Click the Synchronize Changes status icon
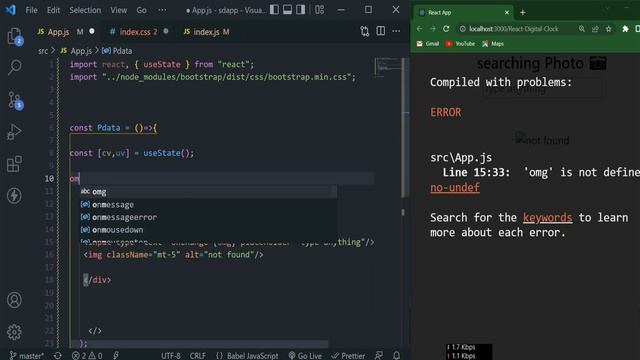Viewport: 640px width, 360px height. (58, 356)
